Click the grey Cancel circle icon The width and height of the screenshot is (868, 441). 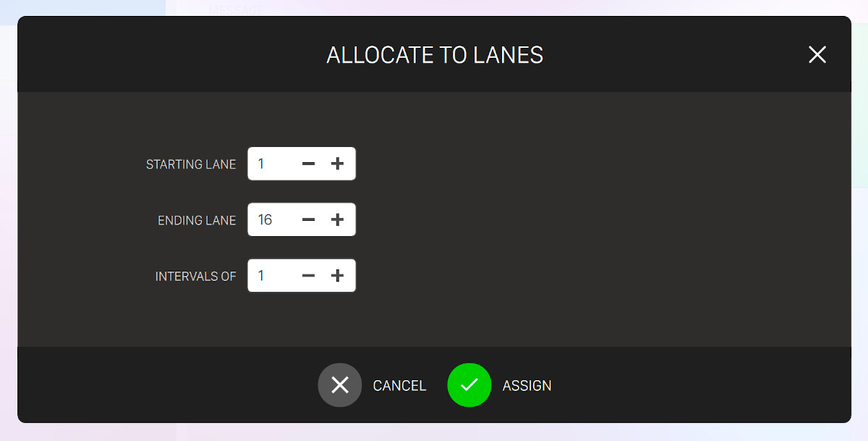339,385
